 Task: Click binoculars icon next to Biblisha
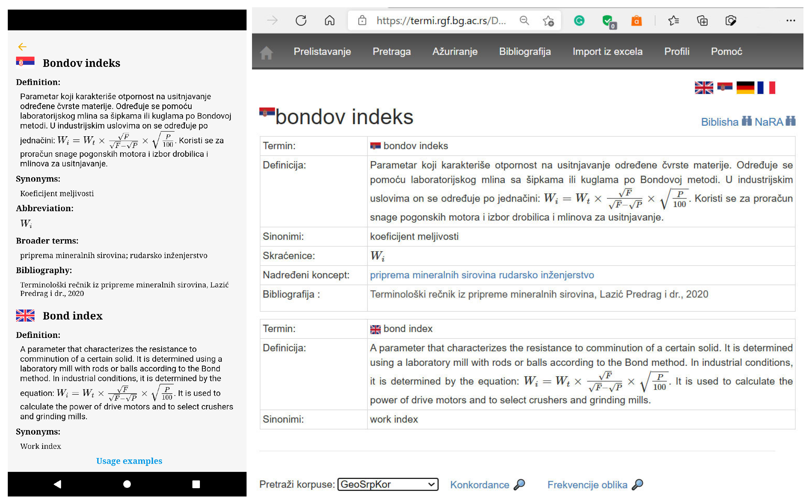click(x=747, y=121)
